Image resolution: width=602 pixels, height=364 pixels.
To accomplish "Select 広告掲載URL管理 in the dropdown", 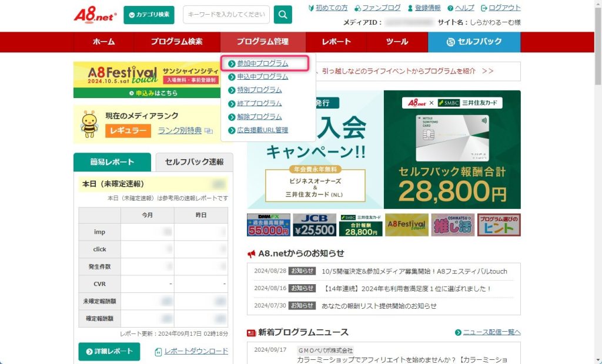I will coord(262,130).
